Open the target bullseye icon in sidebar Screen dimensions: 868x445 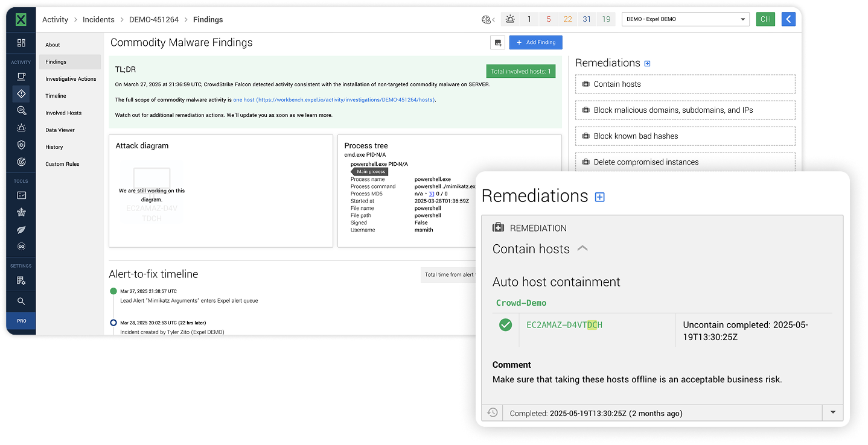(21, 162)
